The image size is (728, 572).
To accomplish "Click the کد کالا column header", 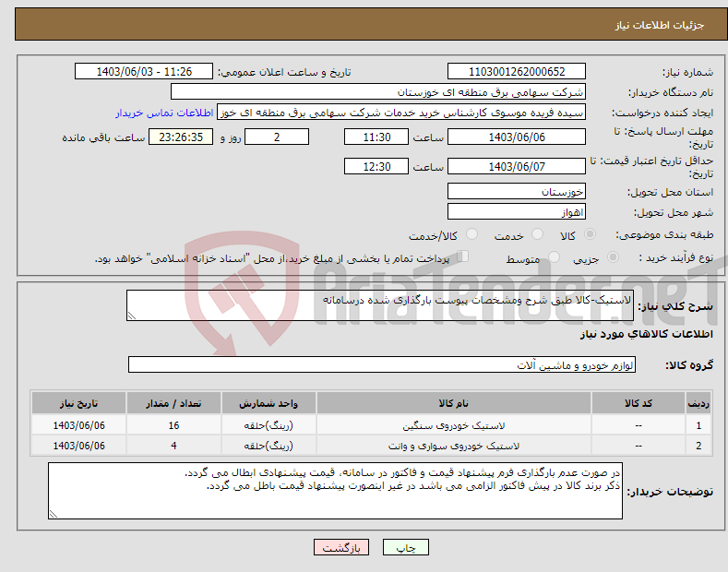I will 638,403.
